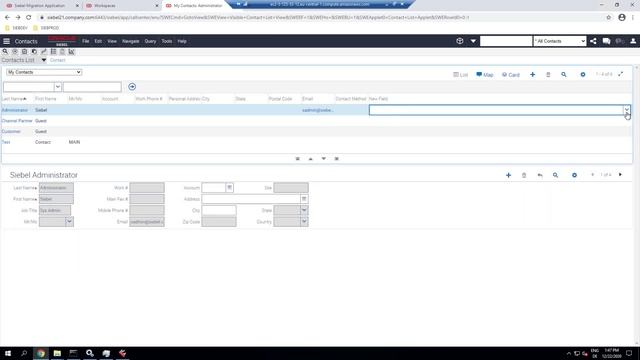Screen dimensions: 640x360
Task: Open the Query menu
Action: (x=150, y=41)
